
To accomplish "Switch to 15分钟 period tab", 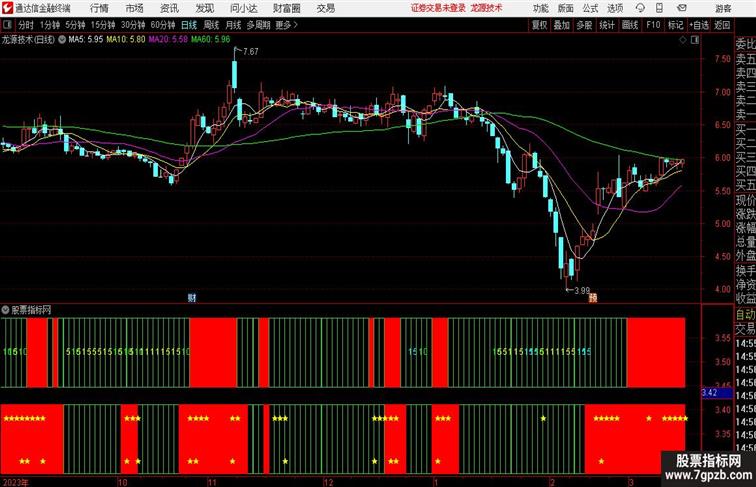I will point(103,25).
